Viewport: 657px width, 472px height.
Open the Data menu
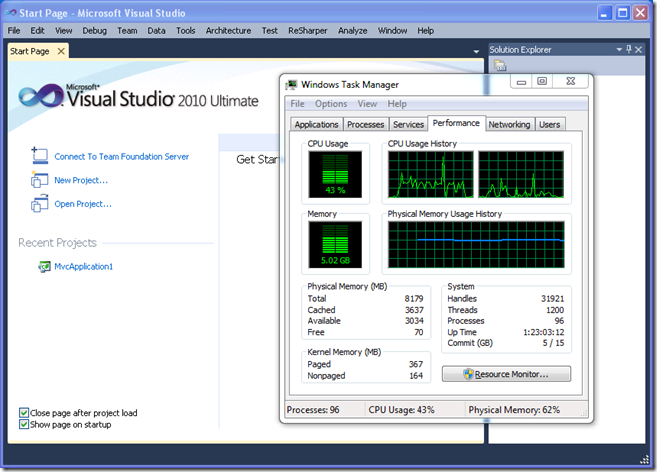pyautogui.click(x=156, y=31)
